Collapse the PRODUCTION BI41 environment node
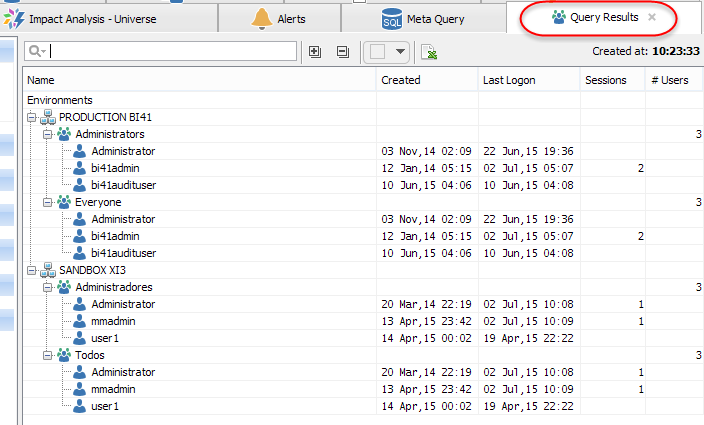Viewport: 704px width, 425px height. (31, 117)
